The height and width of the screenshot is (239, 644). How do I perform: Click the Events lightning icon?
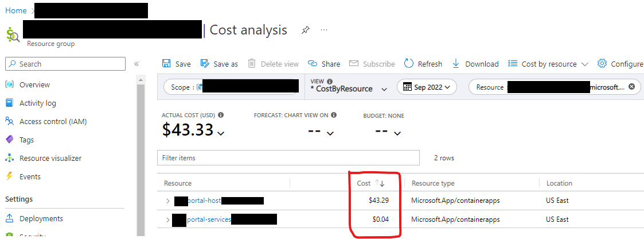[x=9, y=176]
